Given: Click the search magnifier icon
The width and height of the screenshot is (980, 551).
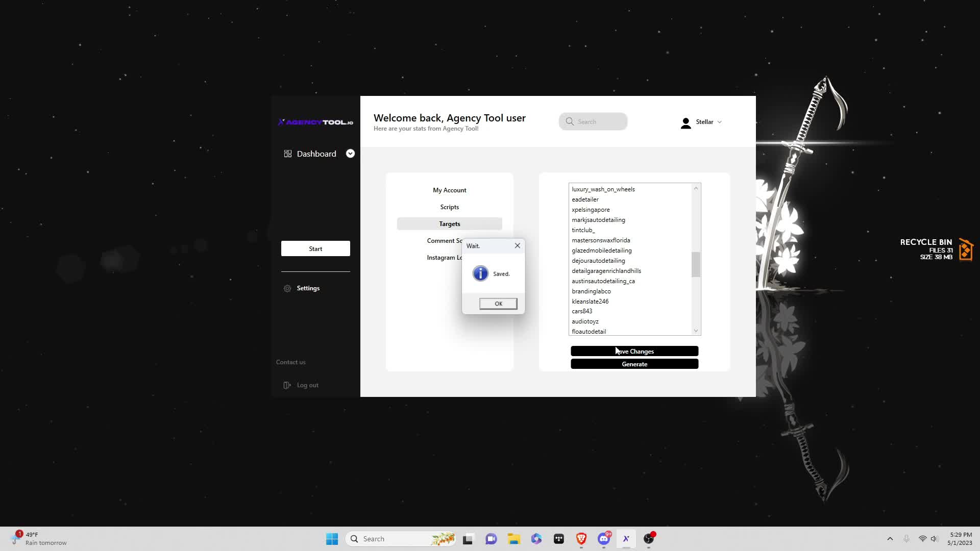Looking at the screenshot, I should click(x=570, y=121).
